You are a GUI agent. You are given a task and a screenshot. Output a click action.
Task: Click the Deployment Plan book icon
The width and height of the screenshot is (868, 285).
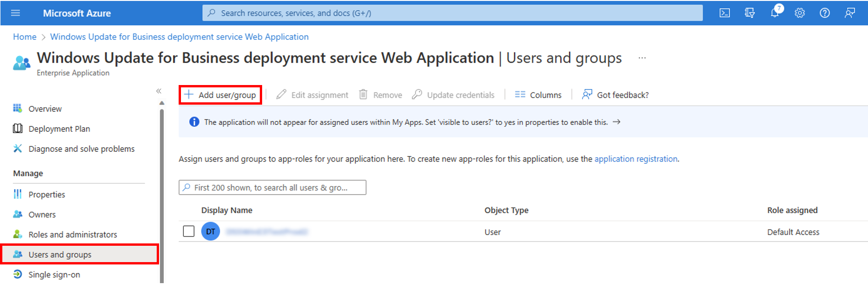18,128
